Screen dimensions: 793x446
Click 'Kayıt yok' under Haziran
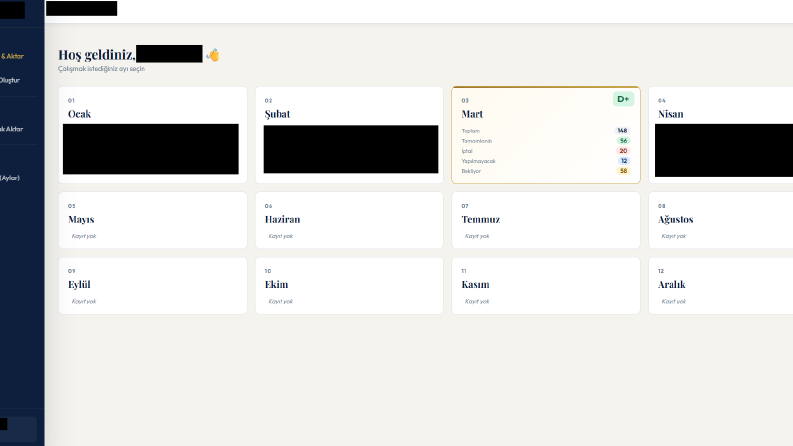click(280, 236)
